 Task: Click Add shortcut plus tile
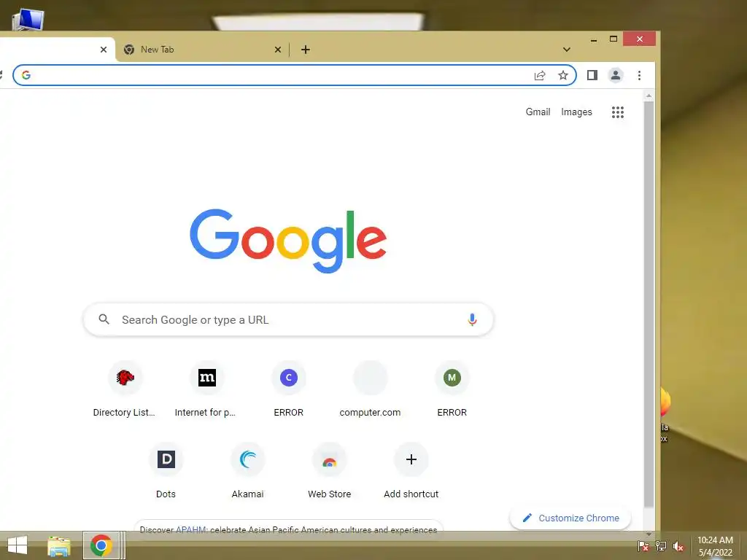coord(411,471)
